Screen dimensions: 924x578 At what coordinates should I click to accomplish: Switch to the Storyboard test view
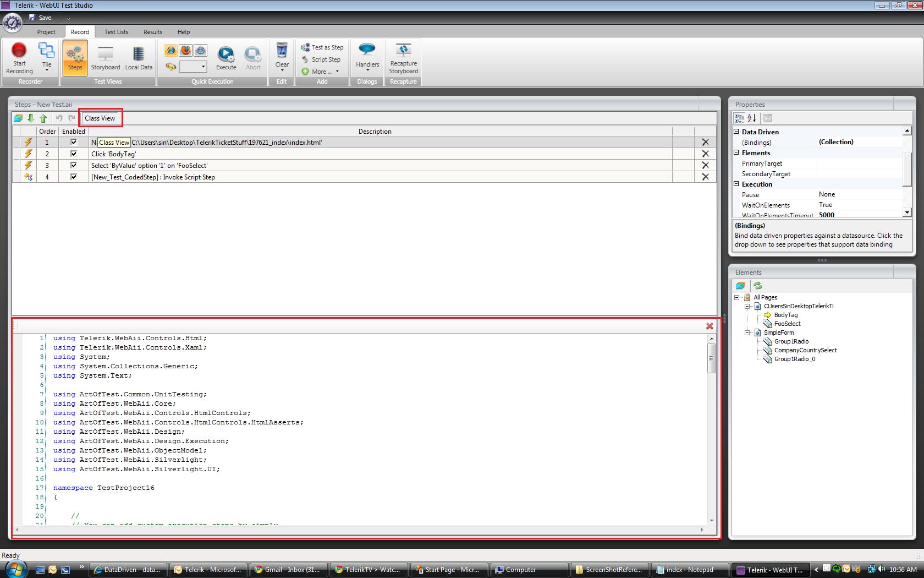pyautogui.click(x=106, y=58)
